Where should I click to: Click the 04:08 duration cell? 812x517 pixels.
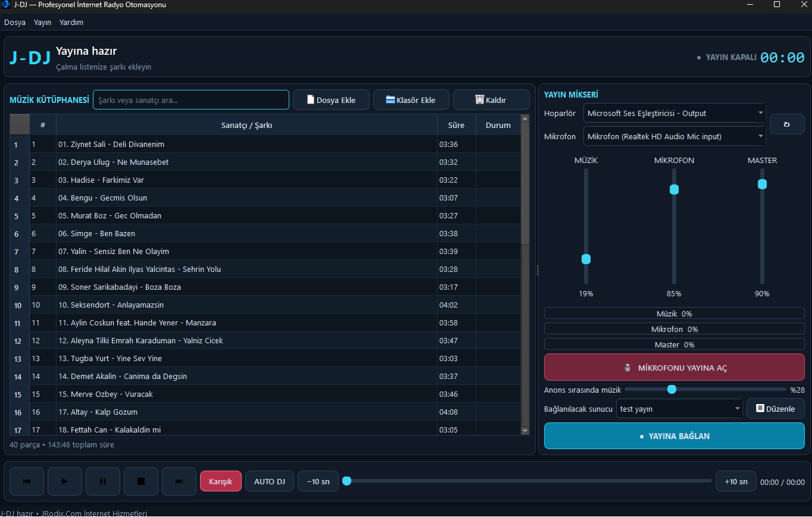tap(457, 412)
